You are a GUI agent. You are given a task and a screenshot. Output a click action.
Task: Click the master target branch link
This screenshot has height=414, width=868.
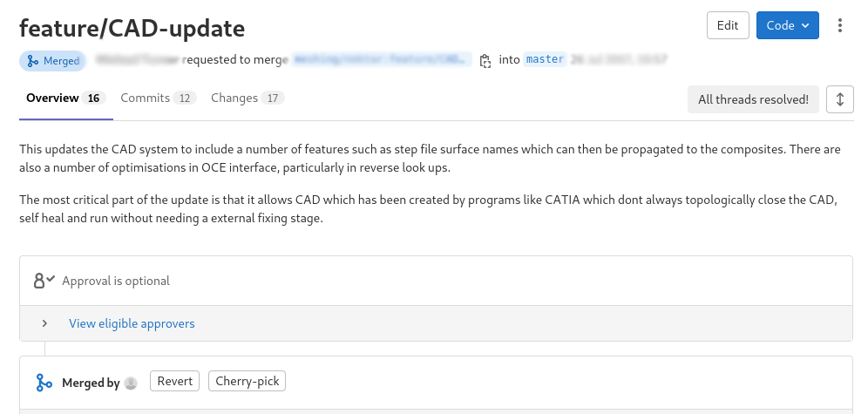(x=546, y=60)
